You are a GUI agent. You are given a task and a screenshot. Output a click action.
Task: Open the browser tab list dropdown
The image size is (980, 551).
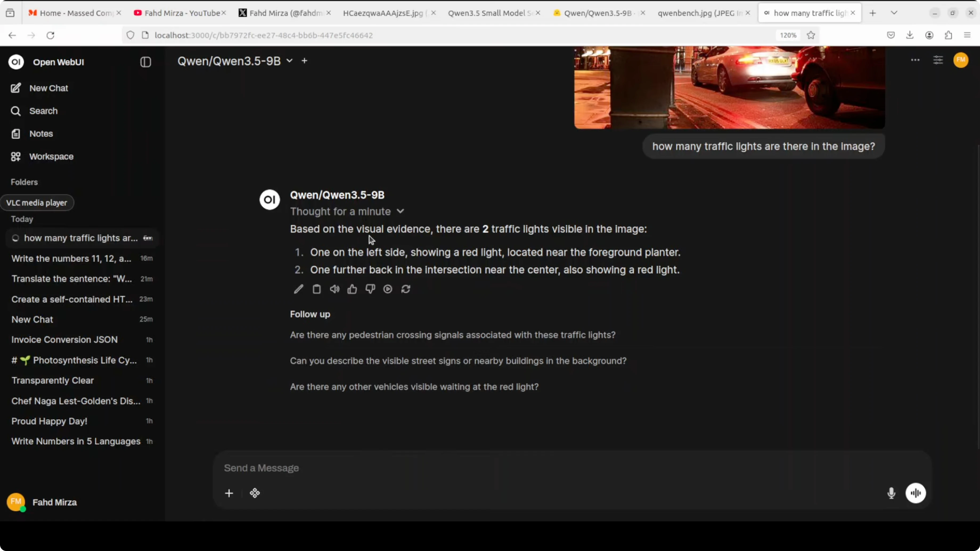[894, 13]
